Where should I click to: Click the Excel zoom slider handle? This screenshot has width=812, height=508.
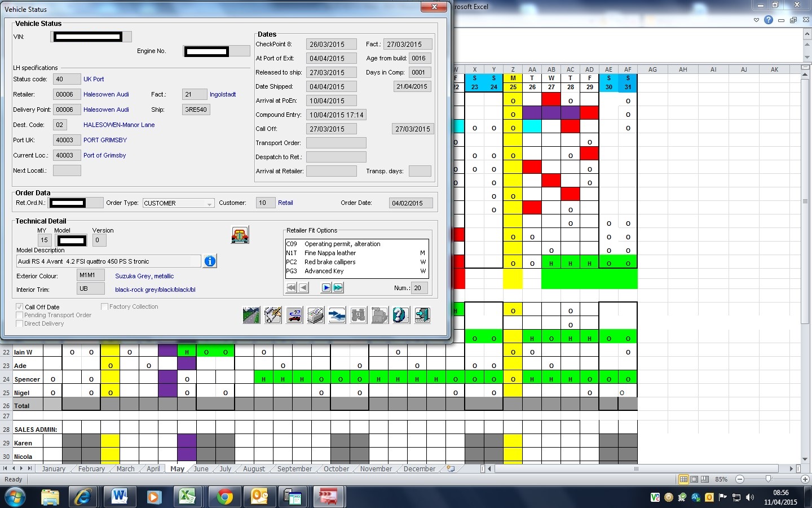[768, 479]
